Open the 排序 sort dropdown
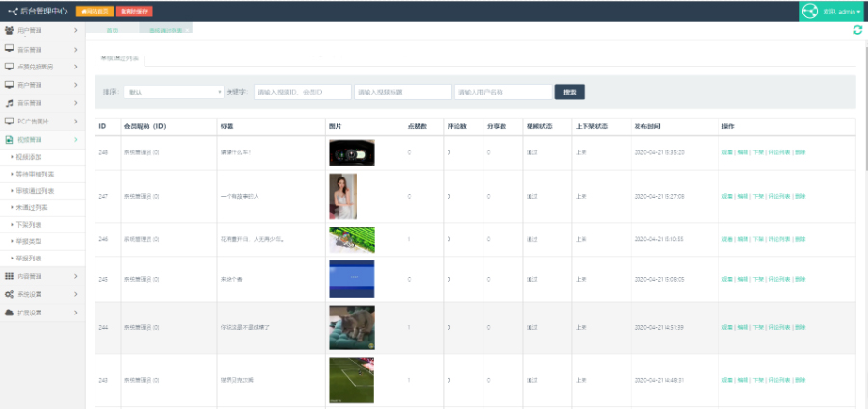Viewport: 868px width, 409px height. point(175,93)
